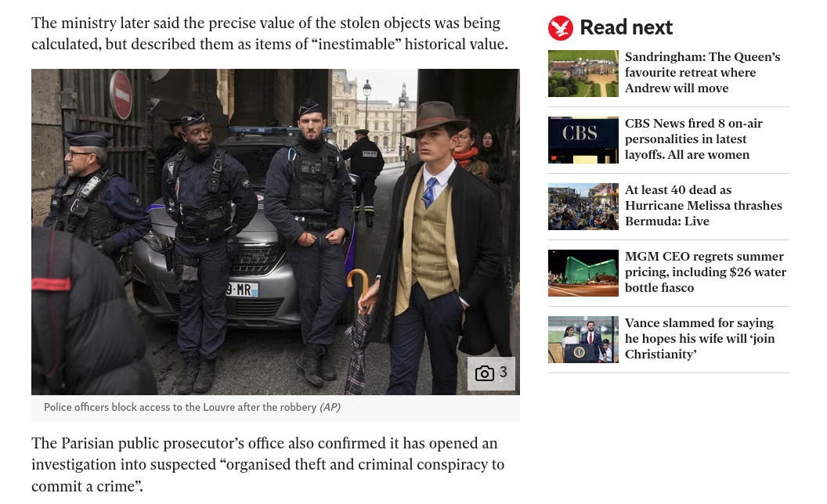Open the Louvre police officers main photo
827x504 pixels.
(x=276, y=232)
